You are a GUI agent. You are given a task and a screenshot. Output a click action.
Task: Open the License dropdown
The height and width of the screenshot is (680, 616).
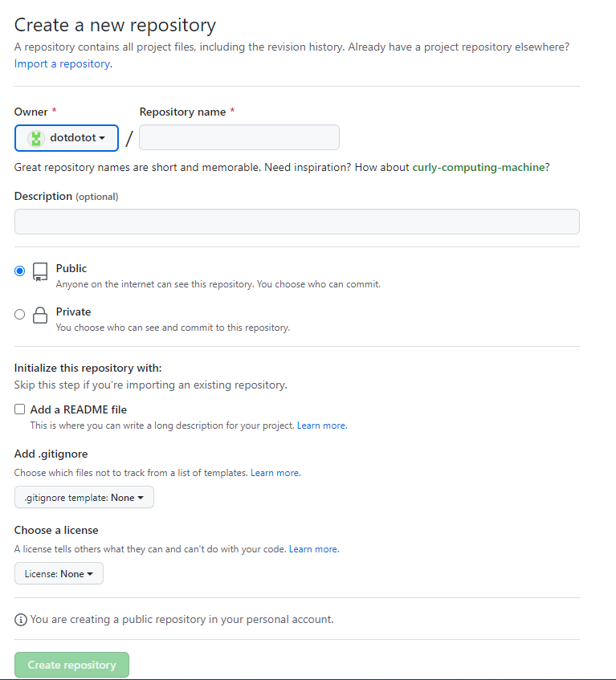[x=58, y=573]
